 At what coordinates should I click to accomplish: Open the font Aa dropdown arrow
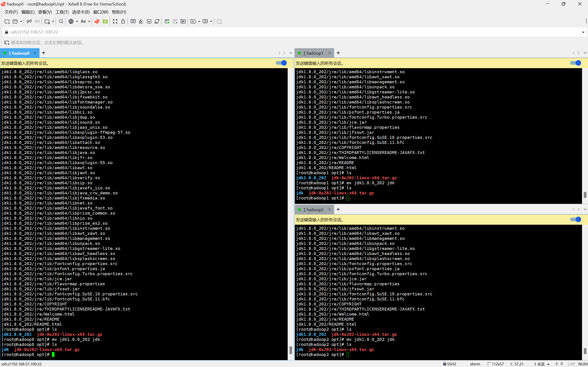[89, 21]
